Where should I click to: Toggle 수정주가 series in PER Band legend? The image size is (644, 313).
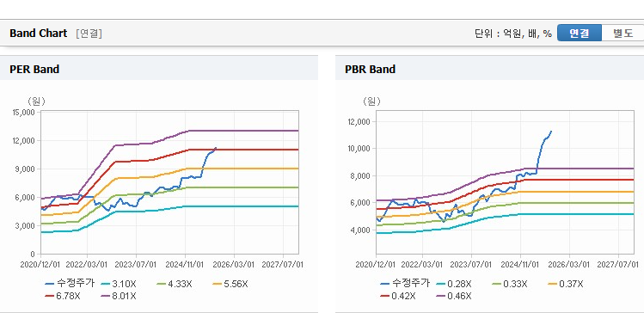coord(70,284)
